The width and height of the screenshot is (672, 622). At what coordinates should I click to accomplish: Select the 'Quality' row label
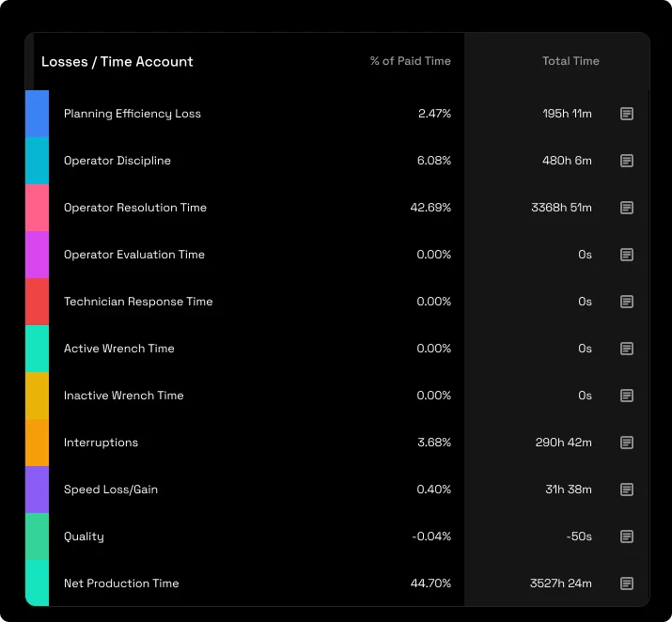pos(84,536)
